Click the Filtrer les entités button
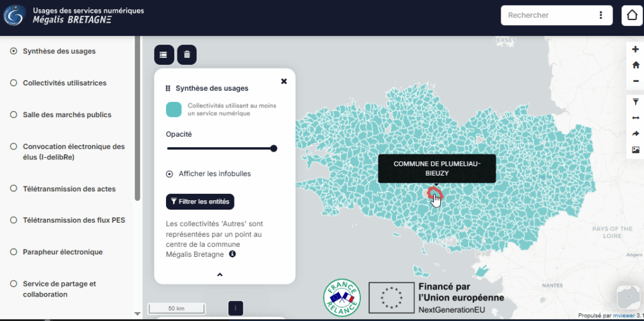The image size is (644, 321). click(200, 201)
